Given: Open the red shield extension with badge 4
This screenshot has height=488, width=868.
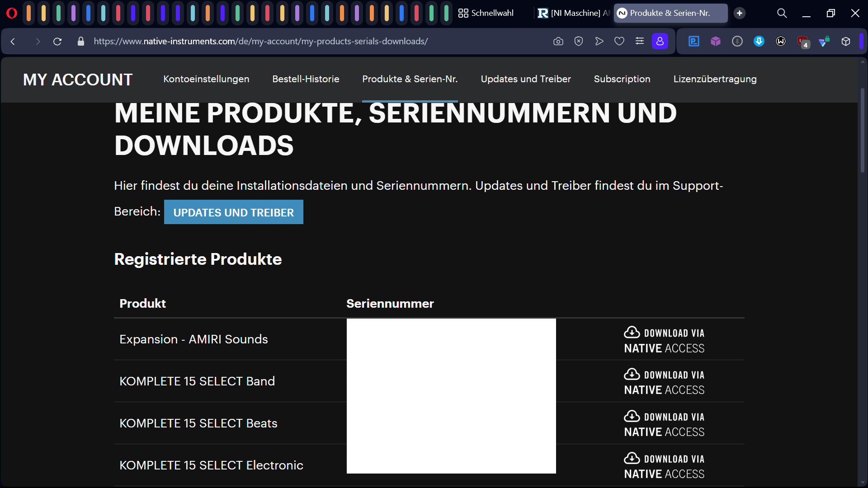Looking at the screenshot, I should click(803, 42).
